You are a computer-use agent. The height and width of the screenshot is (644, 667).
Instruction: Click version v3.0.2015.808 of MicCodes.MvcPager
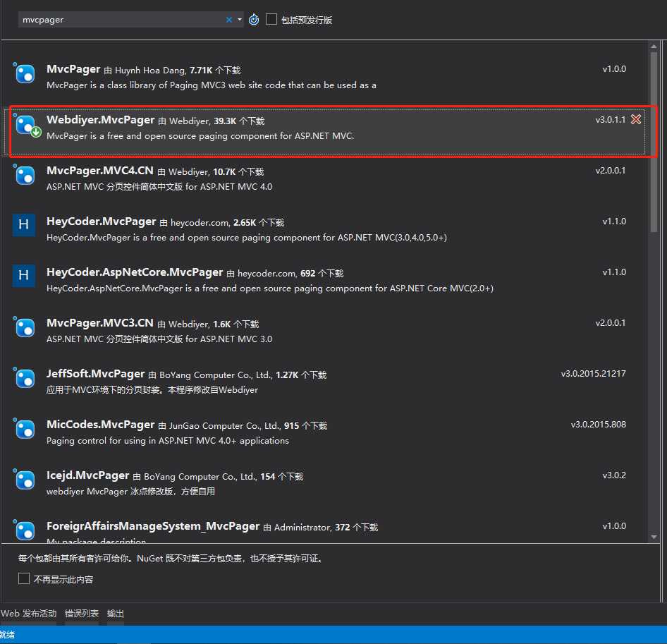click(598, 425)
